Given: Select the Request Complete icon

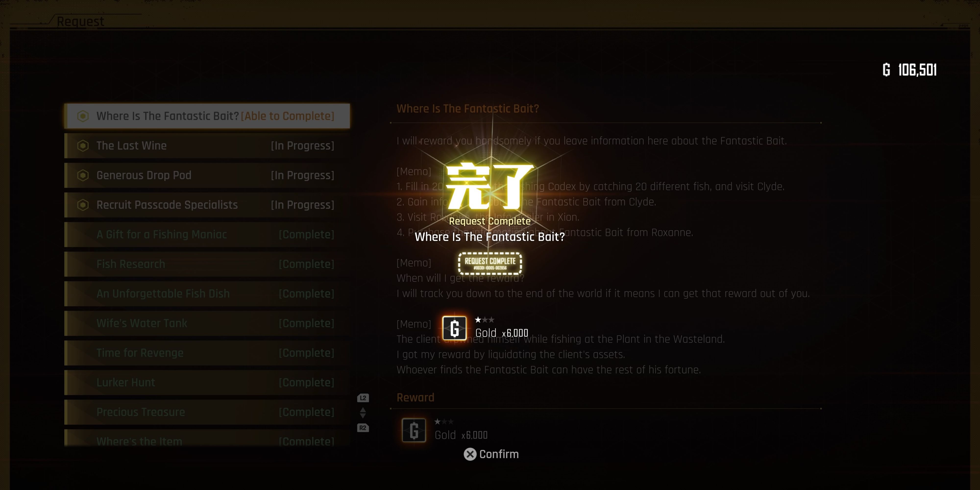Looking at the screenshot, I should 490,262.
